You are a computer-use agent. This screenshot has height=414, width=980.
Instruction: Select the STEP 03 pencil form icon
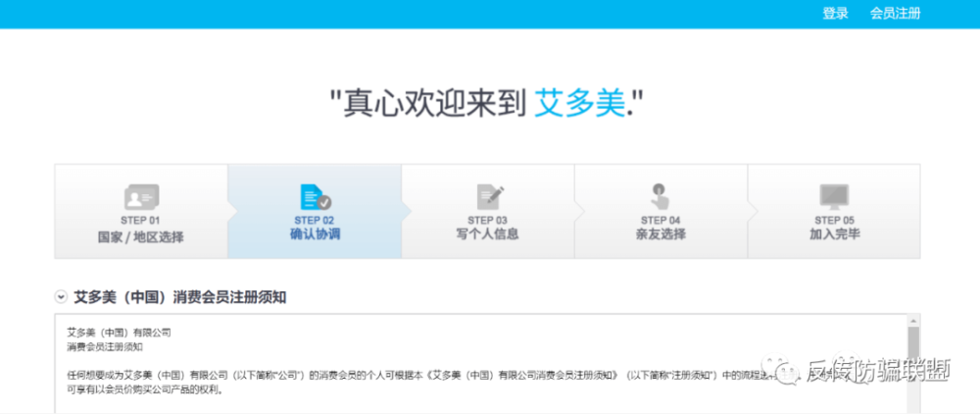(x=490, y=197)
